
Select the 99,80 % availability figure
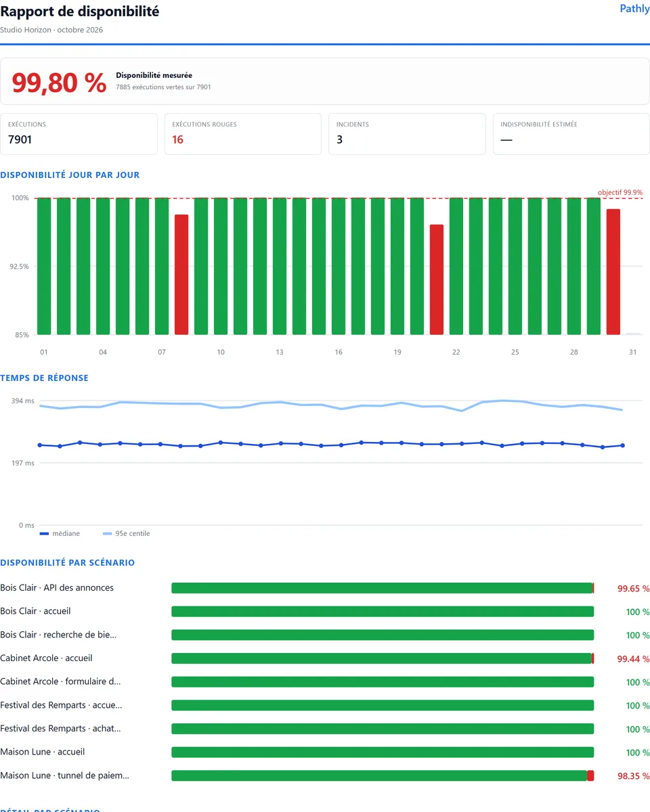pos(59,83)
